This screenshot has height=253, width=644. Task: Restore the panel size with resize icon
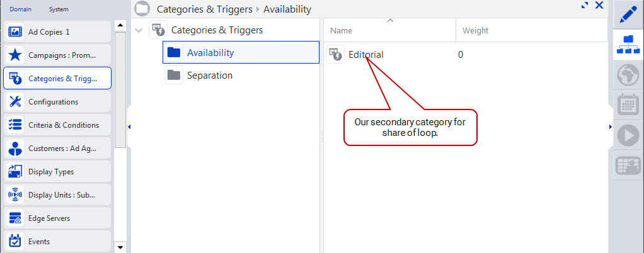585,6
